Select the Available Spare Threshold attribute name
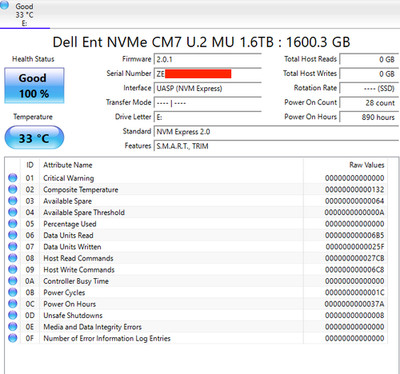Image resolution: width=400 pixels, height=374 pixels. coord(84,212)
